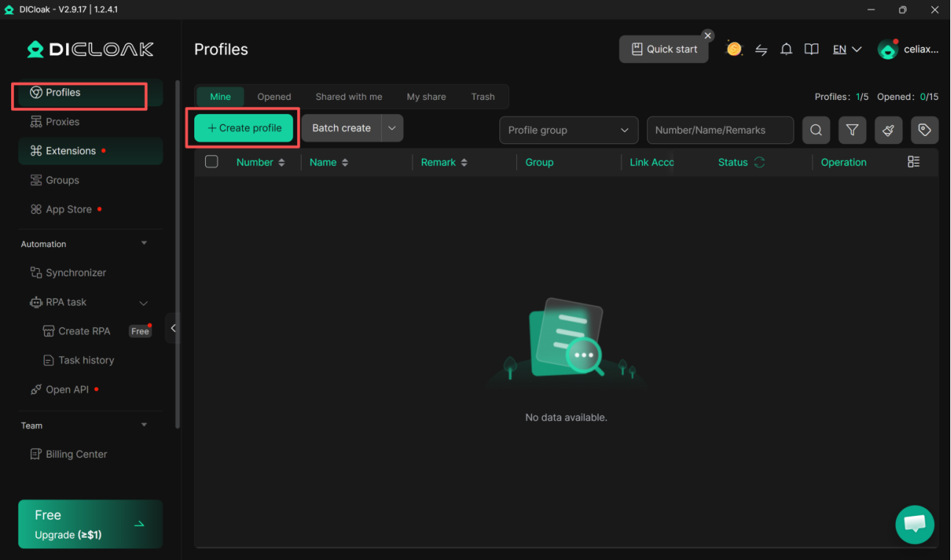Toggle the light/dark theme sun icon
951x560 pixels.
[x=734, y=49]
